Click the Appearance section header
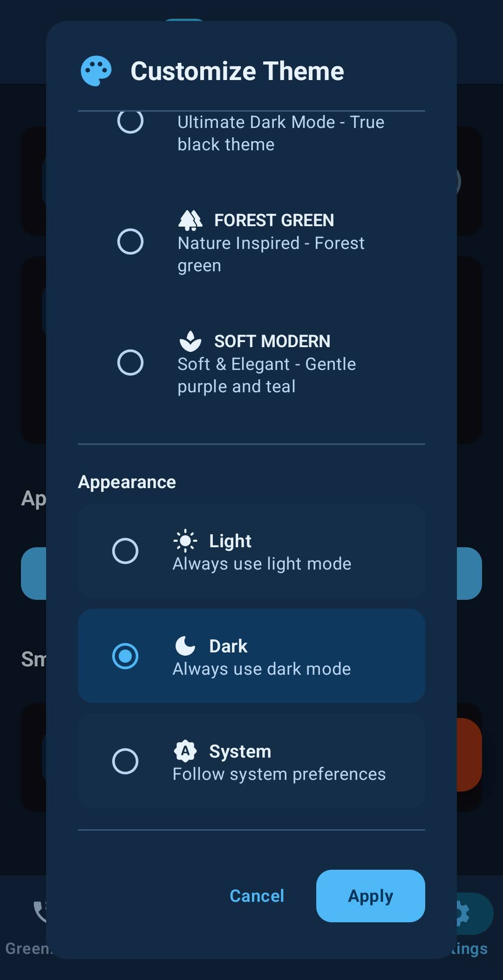The width and height of the screenshot is (503, 980). pyautogui.click(x=127, y=482)
